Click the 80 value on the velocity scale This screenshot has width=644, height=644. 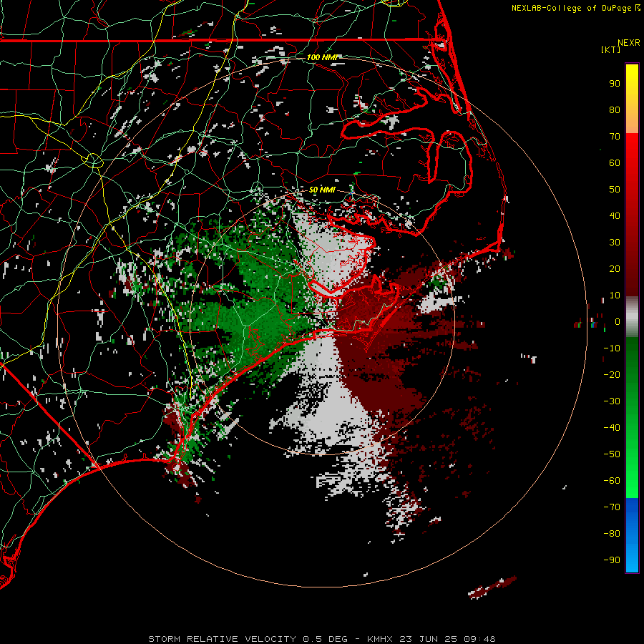point(615,110)
